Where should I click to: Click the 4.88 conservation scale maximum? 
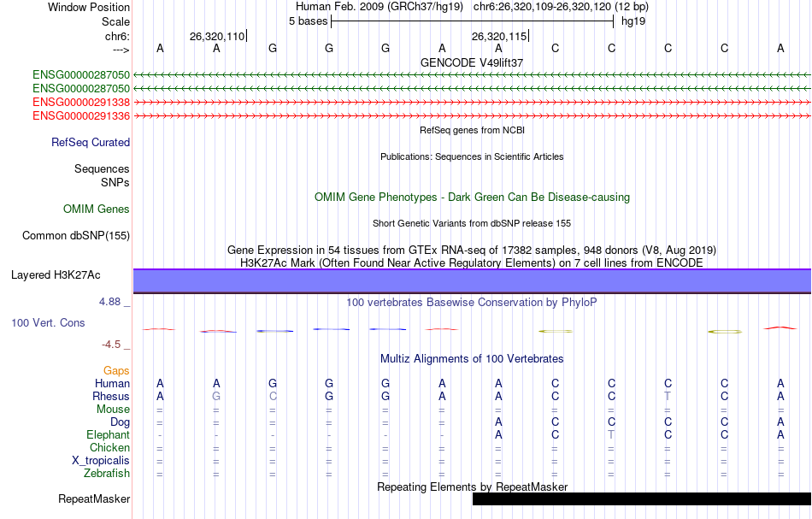click(110, 302)
